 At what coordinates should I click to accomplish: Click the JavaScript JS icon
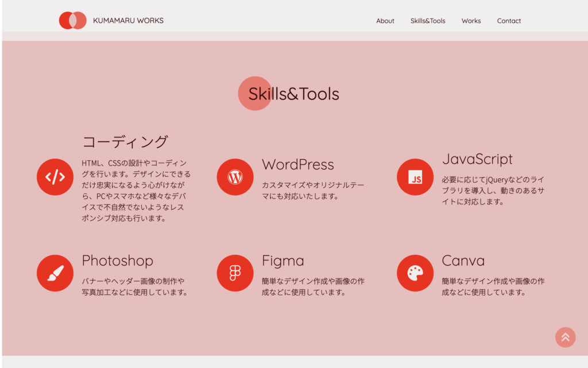coord(415,177)
